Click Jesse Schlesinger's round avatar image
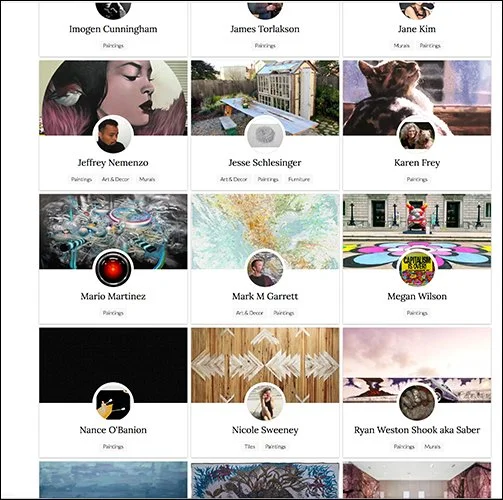Image resolution: width=503 pixels, height=500 pixels. click(265, 135)
